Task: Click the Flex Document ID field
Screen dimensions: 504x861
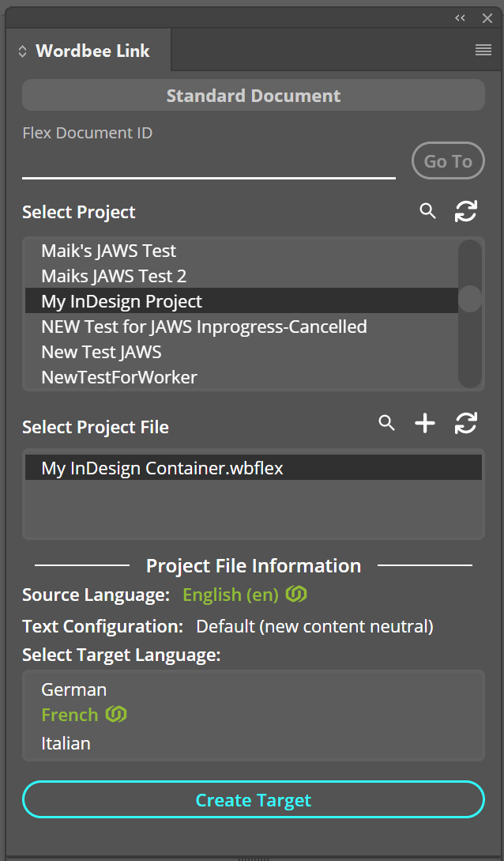Action: click(x=209, y=164)
